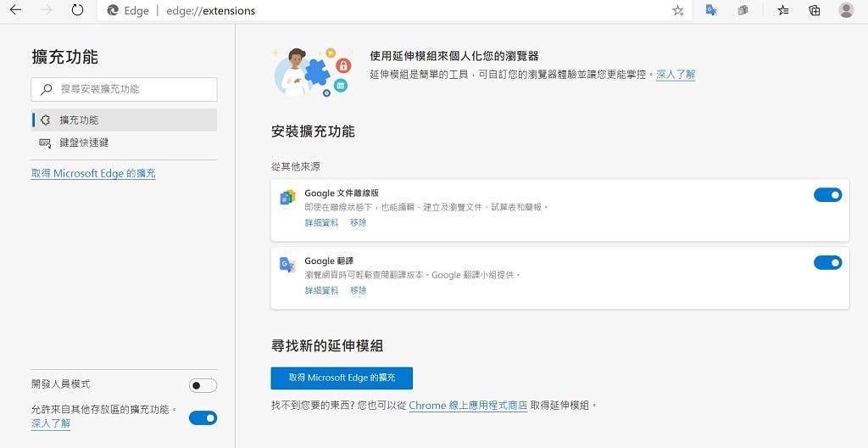Click the keyboard icon beside 鍵盤快速鍵
Image resolution: width=868 pixels, height=448 pixels.
point(46,143)
